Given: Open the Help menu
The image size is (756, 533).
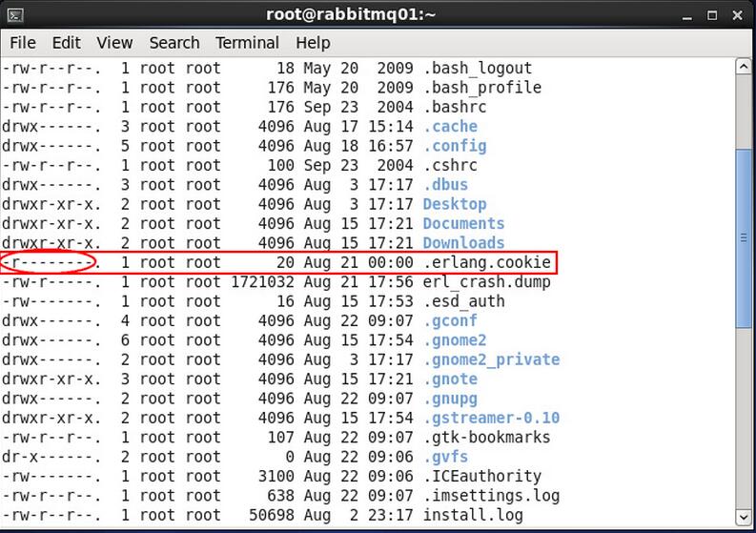Looking at the screenshot, I should [x=313, y=43].
